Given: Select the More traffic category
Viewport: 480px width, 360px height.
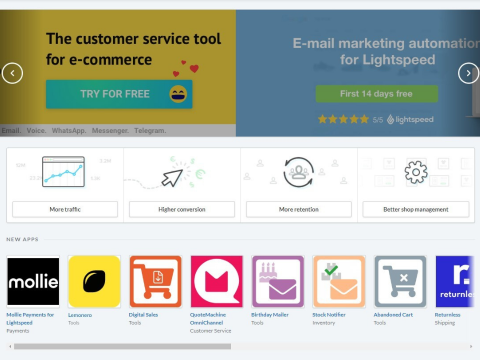Looking at the screenshot, I should click(65, 209).
